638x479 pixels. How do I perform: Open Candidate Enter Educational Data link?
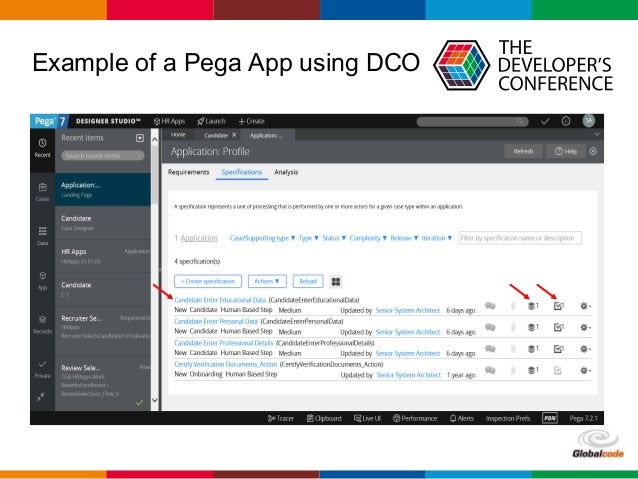[220, 300]
